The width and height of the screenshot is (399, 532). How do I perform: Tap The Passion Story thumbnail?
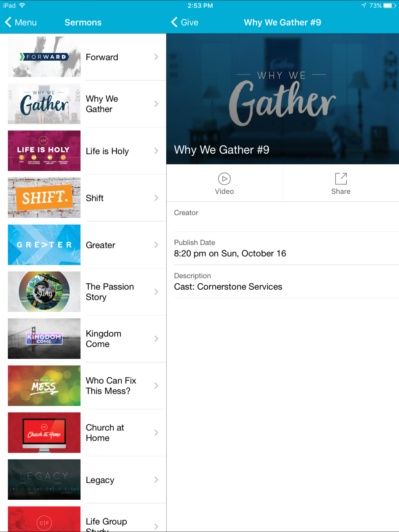point(44,292)
